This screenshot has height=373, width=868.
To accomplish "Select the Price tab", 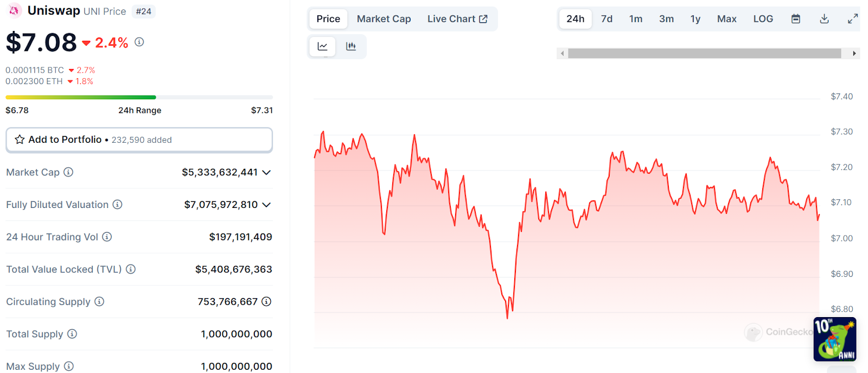I will point(328,19).
